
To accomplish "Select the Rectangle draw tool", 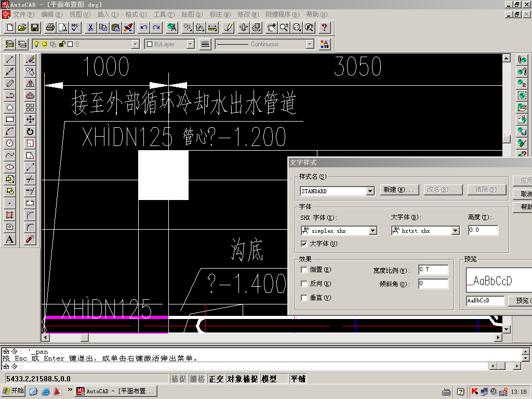I will [x=10, y=119].
